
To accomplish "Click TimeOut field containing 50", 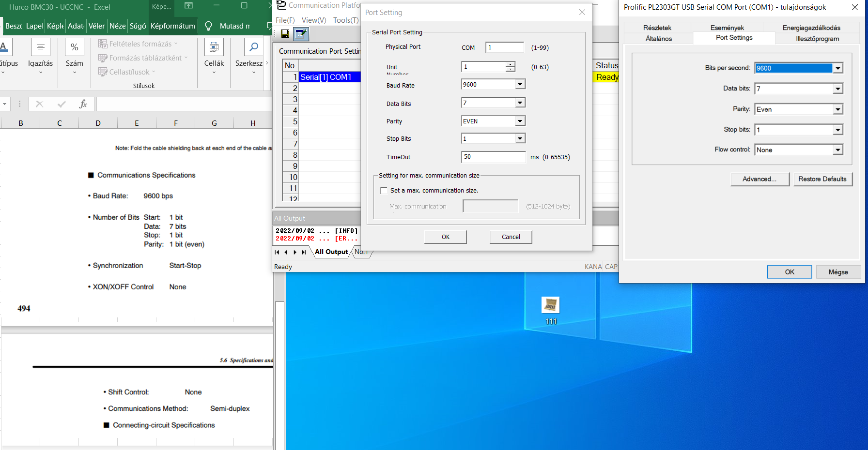I will coord(494,157).
